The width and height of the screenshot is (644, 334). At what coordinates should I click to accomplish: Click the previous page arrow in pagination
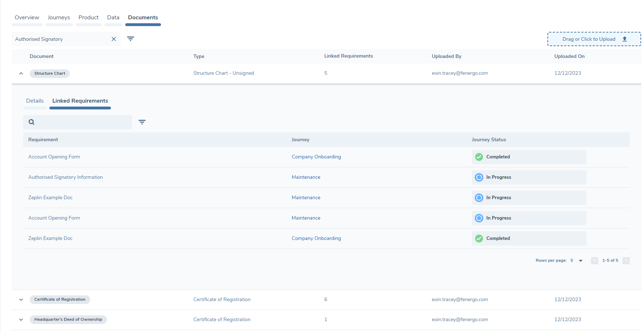click(x=594, y=261)
